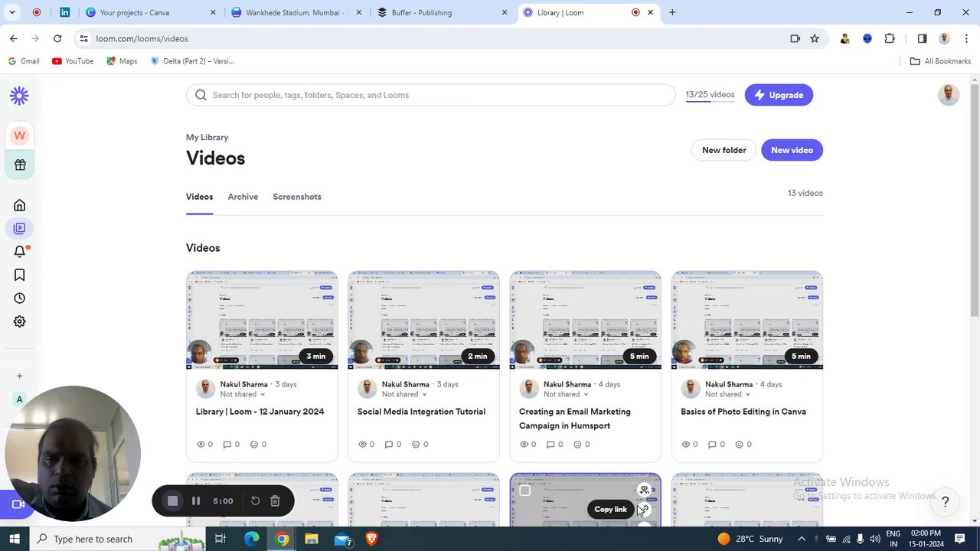Viewport: 980px width, 551px height.
Task: Open File Explorer from taskbar
Action: (312, 539)
